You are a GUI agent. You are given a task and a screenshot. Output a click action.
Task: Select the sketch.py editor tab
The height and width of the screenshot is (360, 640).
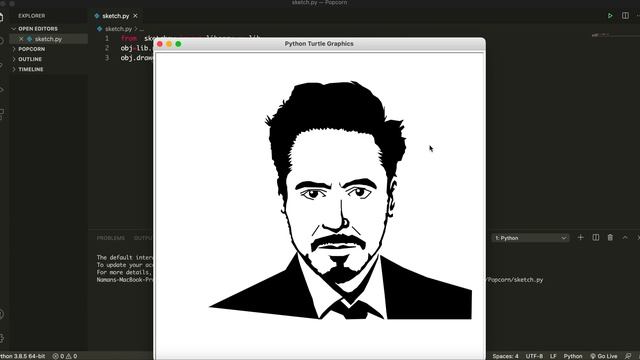(116, 16)
